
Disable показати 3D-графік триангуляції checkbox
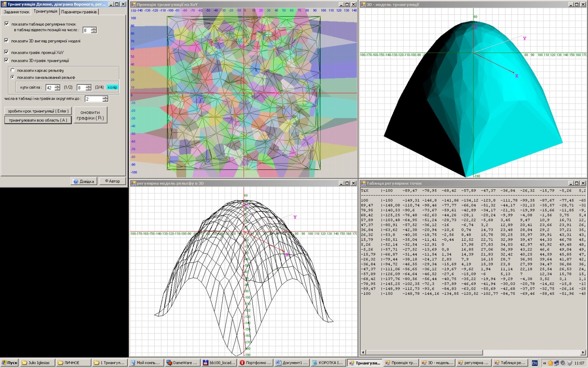pos(6,60)
